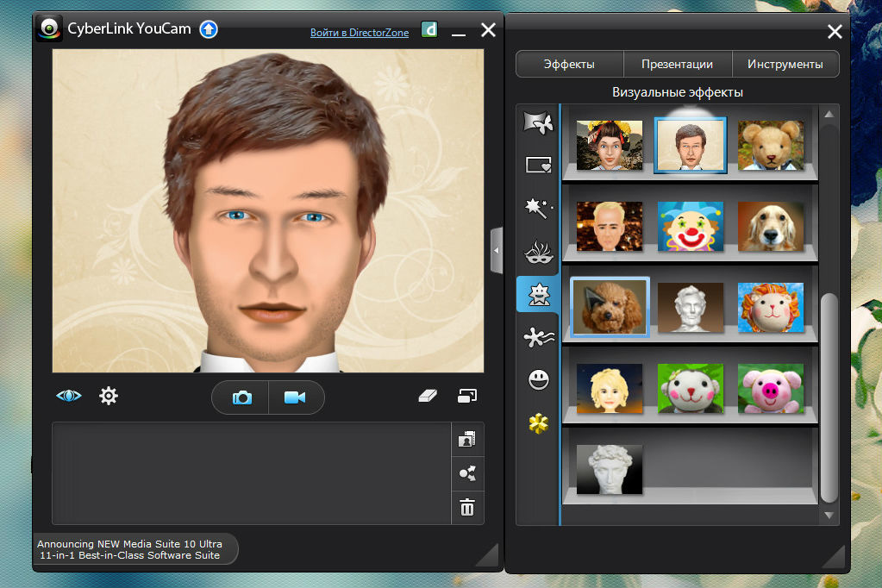
Task: Minimize the YouCam main window
Action: coord(459,34)
